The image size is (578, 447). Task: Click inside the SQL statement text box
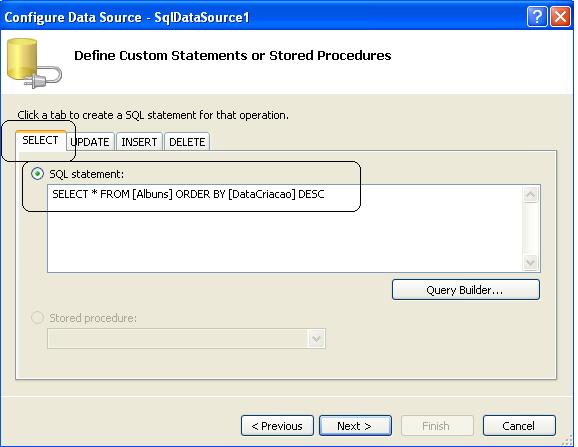(285, 228)
